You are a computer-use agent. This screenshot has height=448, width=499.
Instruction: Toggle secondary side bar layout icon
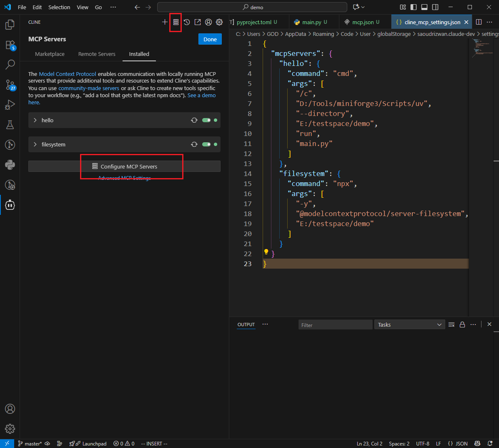coord(435,7)
